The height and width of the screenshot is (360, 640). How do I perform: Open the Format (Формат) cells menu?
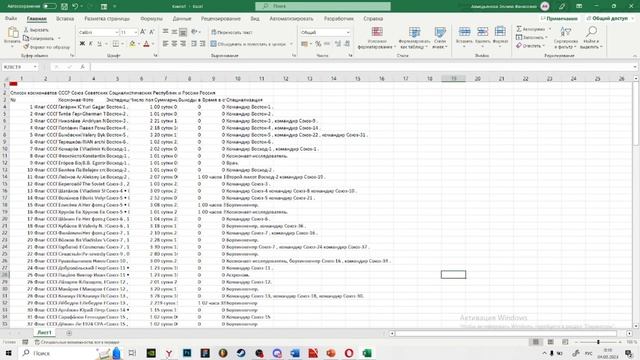pyautogui.click(x=500, y=36)
